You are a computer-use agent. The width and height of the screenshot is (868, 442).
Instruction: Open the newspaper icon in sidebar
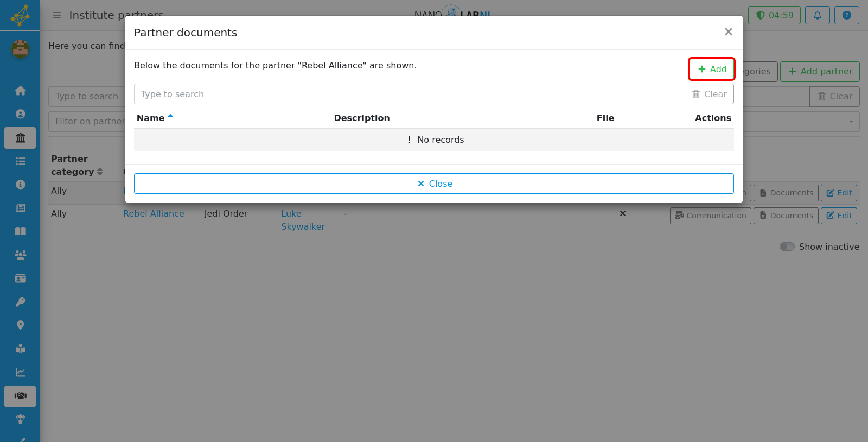click(x=20, y=208)
